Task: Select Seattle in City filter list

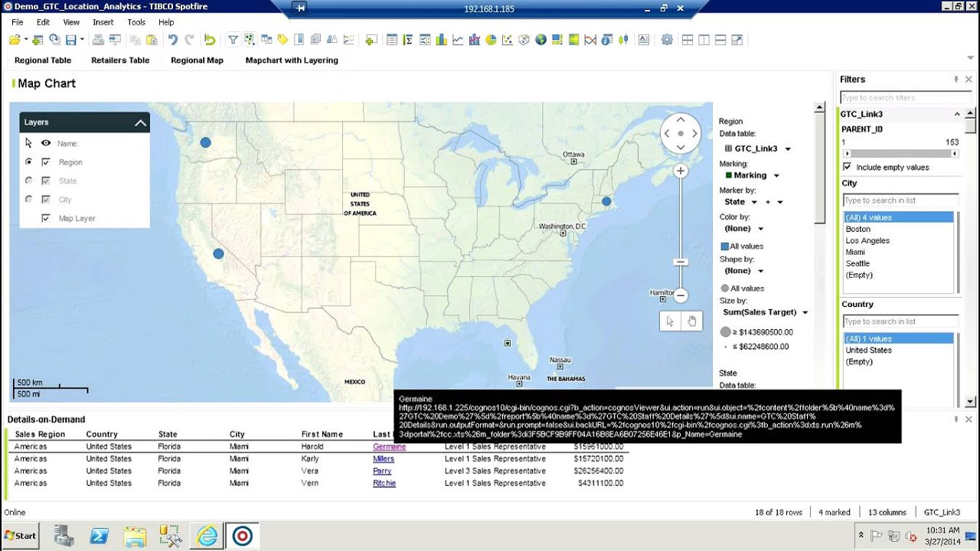Action: click(857, 263)
